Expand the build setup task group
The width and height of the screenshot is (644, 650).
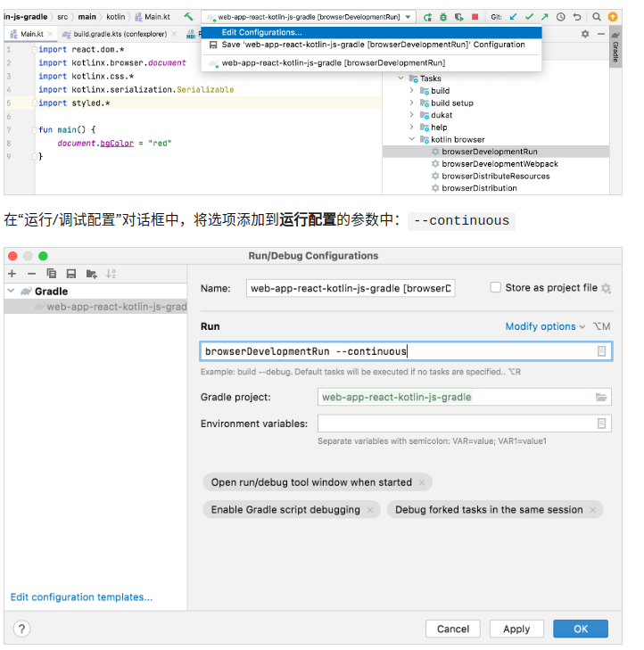pyautogui.click(x=411, y=103)
